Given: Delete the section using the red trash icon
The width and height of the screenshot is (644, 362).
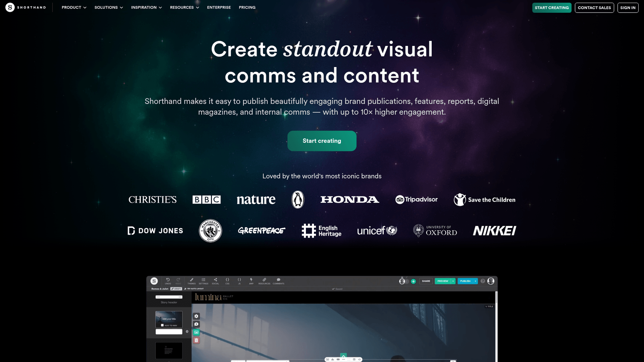Looking at the screenshot, I should click(x=196, y=340).
